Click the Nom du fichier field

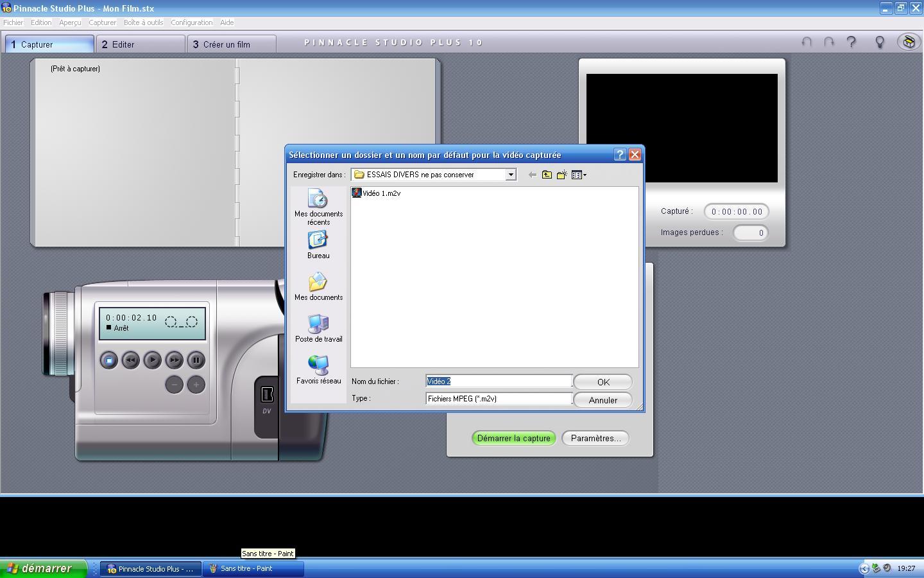pyautogui.click(x=499, y=381)
